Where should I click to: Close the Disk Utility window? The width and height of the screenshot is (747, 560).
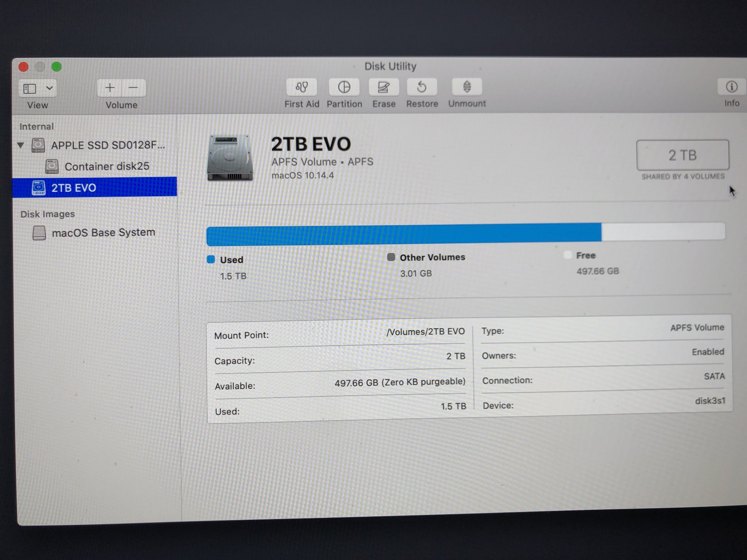pyautogui.click(x=24, y=67)
